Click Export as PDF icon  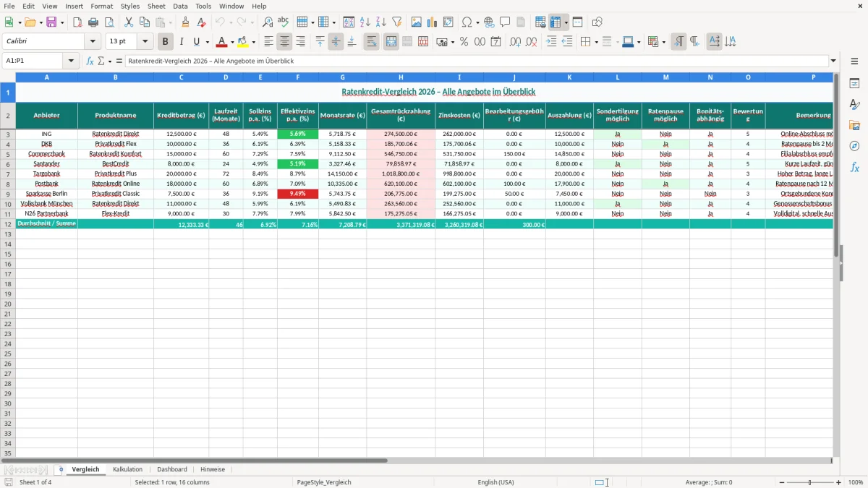pyautogui.click(x=77, y=22)
